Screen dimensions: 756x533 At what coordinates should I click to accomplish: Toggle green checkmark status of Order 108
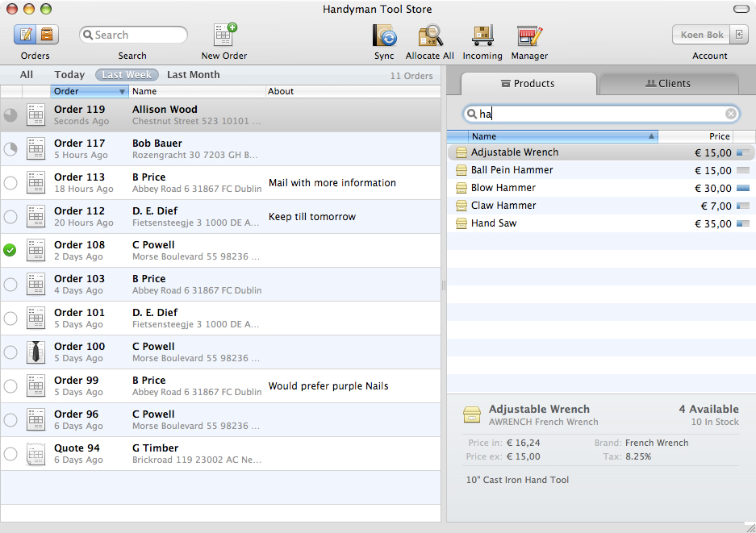[x=10, y=251]
